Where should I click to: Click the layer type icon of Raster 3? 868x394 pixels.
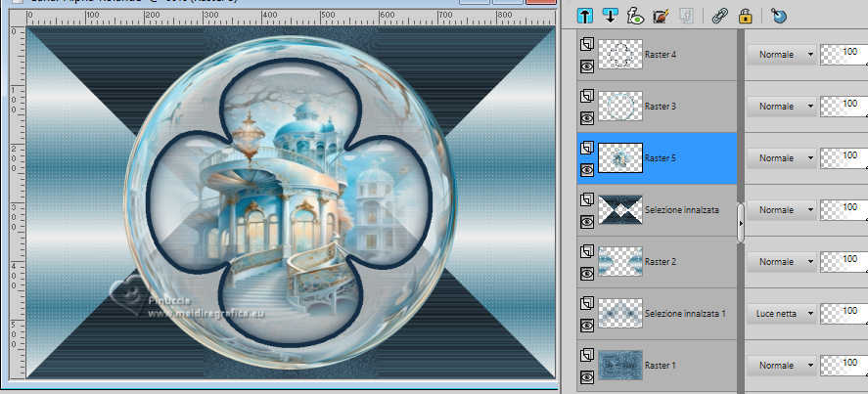587,96
